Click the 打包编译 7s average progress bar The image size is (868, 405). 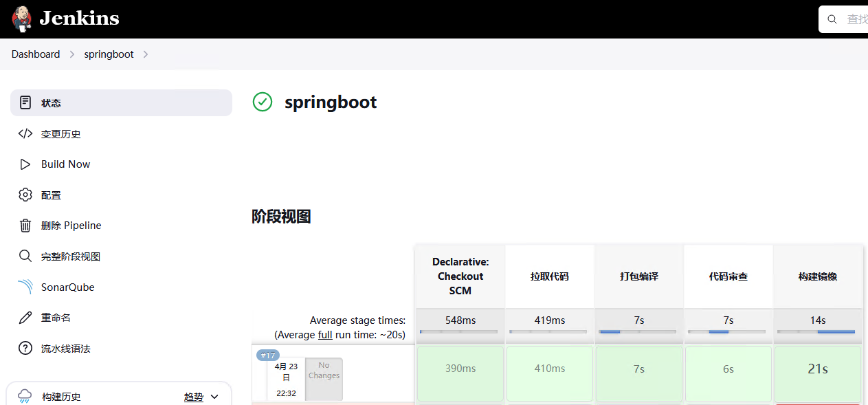pyautogui.click(x=638, y=331)
